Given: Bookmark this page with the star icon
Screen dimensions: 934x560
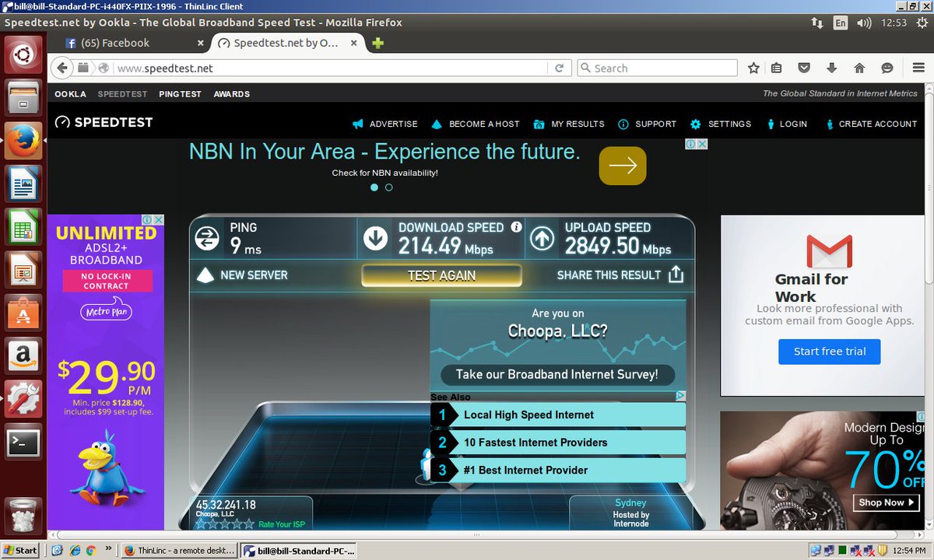Looking at the screenshot, I should 753,68.
